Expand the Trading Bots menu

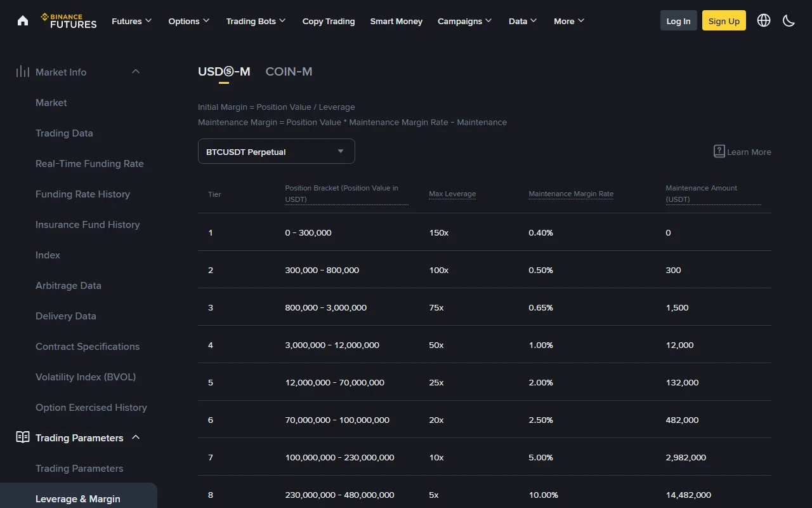pos(256,21)
